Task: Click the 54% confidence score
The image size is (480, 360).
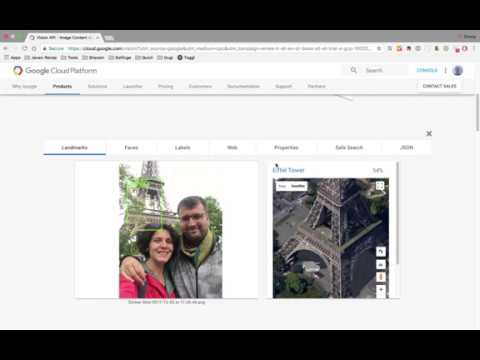Action: point(378,170)
